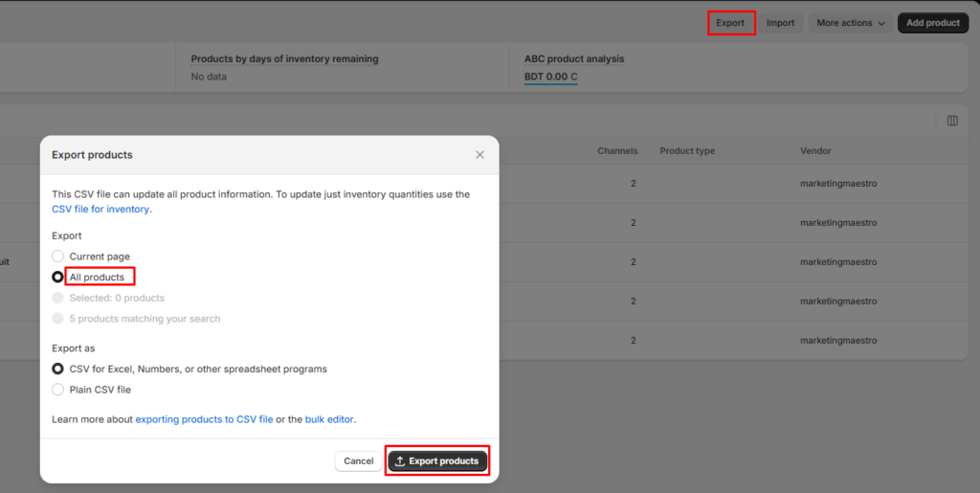Pick the Plain CSV file option
980x493 pixels.
pyautogui.click(x=57, y=390)
